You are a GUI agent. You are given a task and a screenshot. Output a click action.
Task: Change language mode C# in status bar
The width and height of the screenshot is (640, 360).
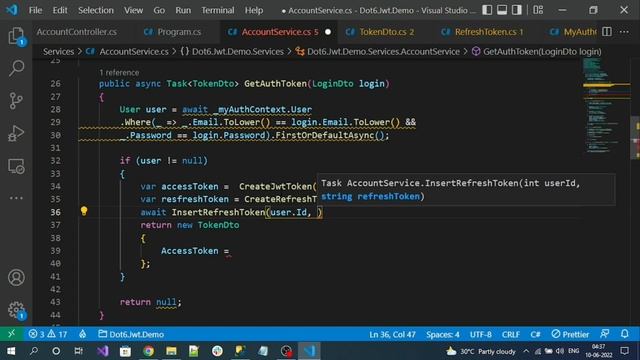tap(535, 334)
